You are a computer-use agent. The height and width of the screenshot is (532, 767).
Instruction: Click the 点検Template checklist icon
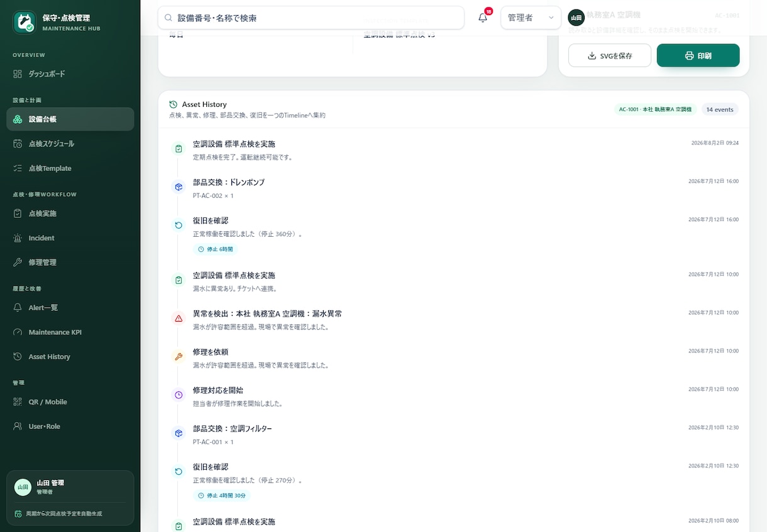point(18,168)
